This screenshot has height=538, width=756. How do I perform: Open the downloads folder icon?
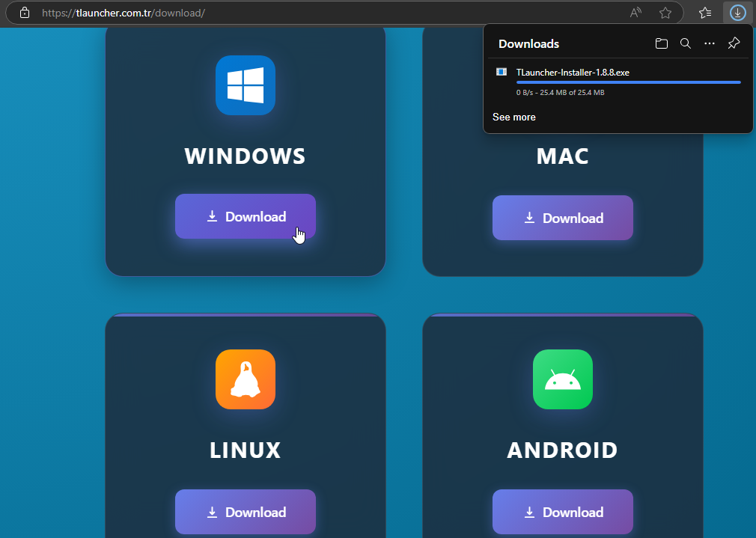click(661, 44)
